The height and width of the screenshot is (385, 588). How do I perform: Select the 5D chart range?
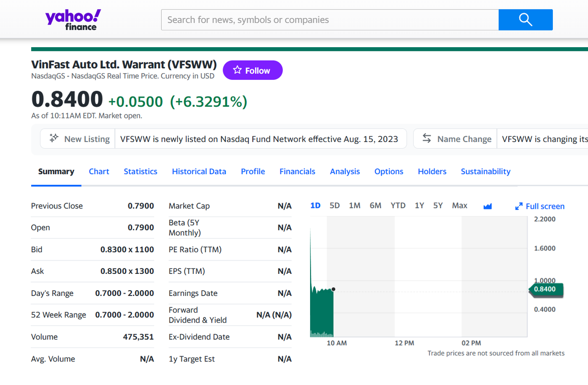tap(335, 205)
